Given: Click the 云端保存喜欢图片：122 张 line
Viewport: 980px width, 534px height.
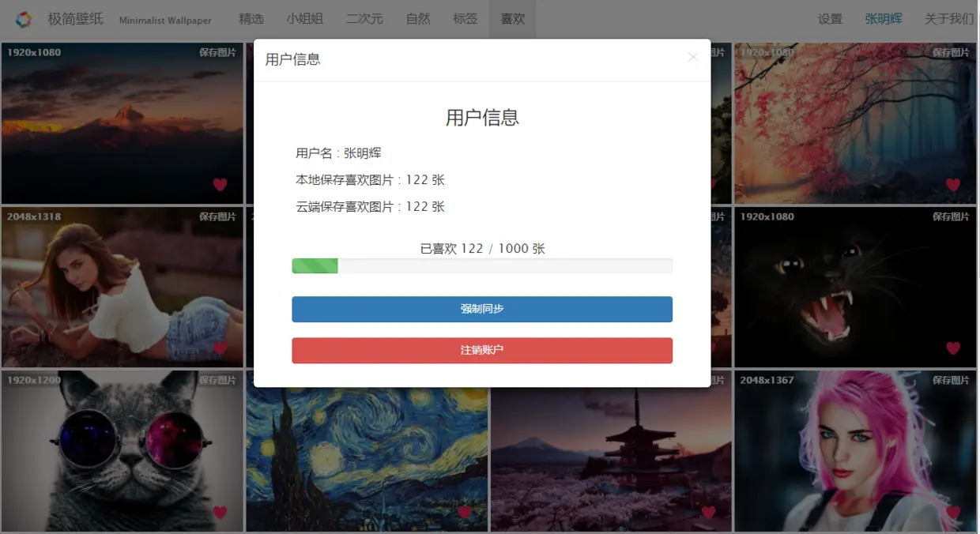Looking at the screenshot, I should [x=370, y=207].
